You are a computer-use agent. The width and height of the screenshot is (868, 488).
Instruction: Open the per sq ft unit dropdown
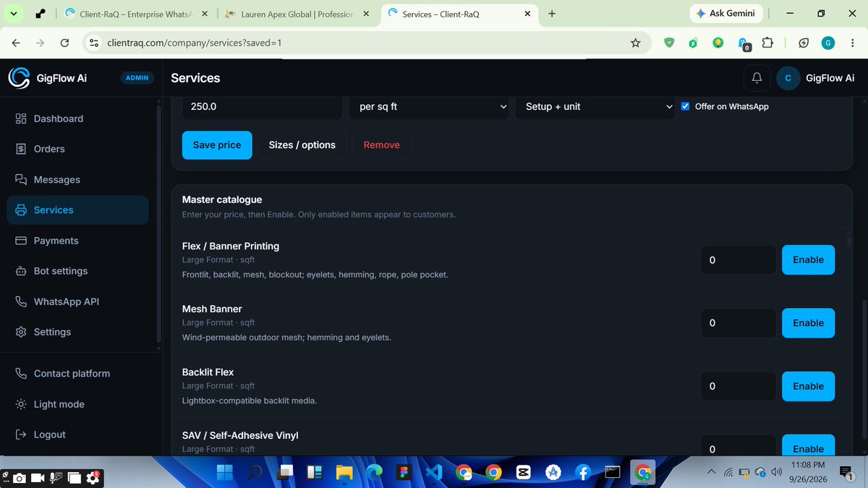click(x=429, y=106)
